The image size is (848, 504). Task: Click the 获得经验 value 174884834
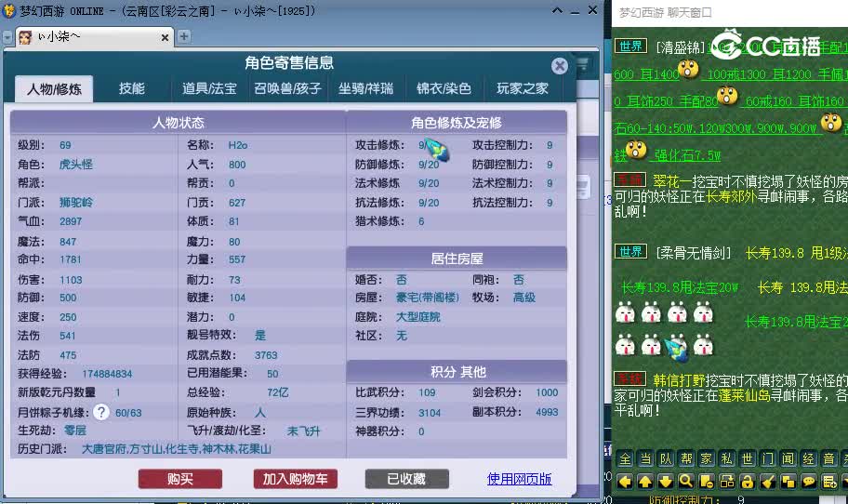[107, 374]
